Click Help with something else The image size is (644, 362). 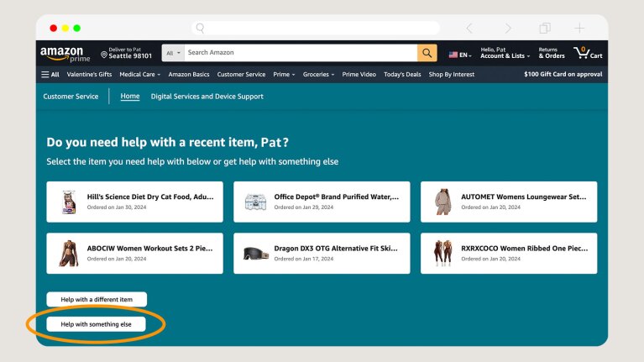pos(96,324)
